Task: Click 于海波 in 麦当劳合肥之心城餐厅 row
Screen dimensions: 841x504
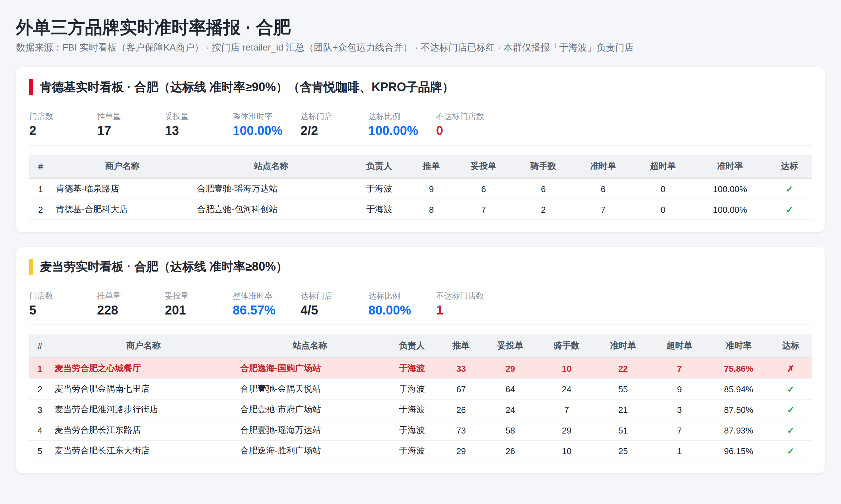Action: 412,368
